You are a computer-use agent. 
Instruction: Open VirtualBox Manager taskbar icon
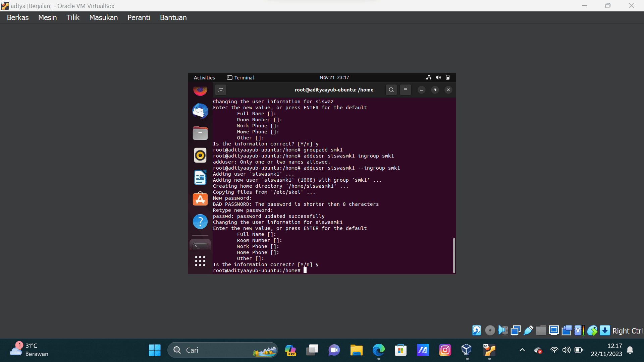pyautogui.click(x=467, y=350)
